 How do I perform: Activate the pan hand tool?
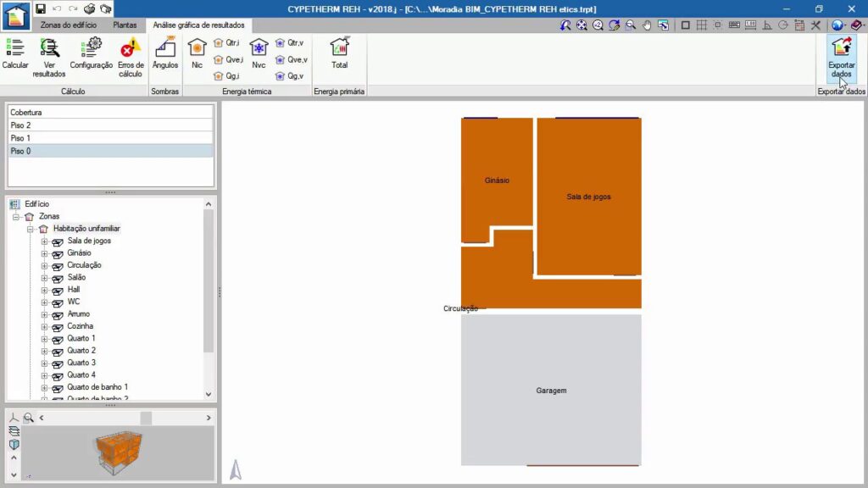tap(647, 25)
